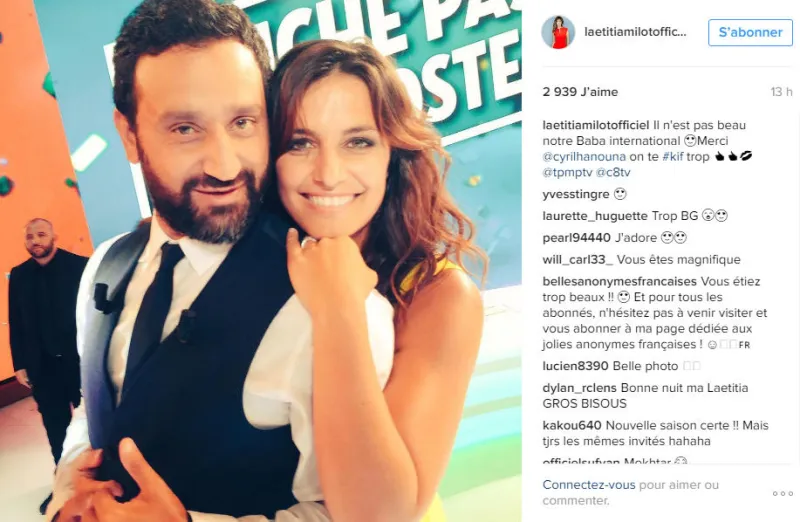Open the three-dots more options menu
The image size is (800, 522).
pos(782,493)
